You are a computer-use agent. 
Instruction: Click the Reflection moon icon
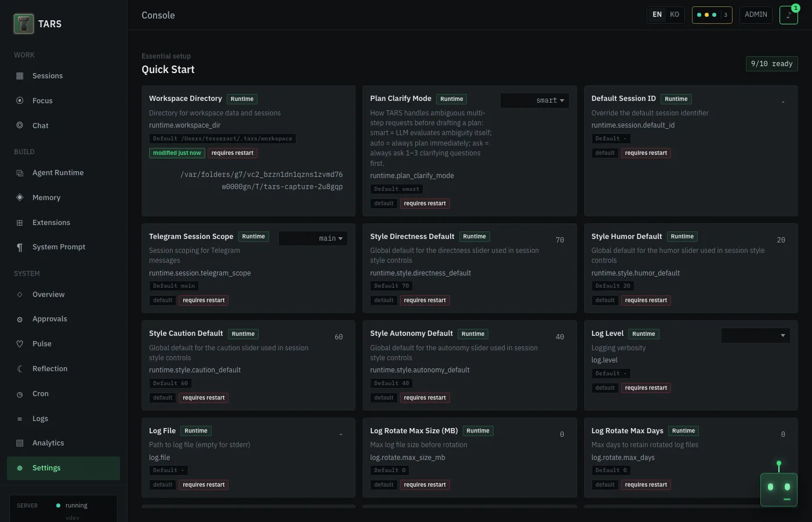coord(20,369)
